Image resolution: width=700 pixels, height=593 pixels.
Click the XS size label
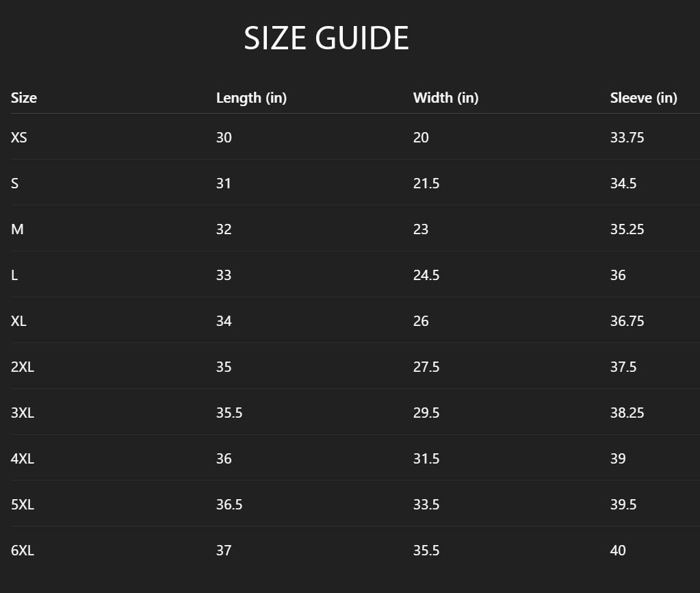click(x=19, y=138)
